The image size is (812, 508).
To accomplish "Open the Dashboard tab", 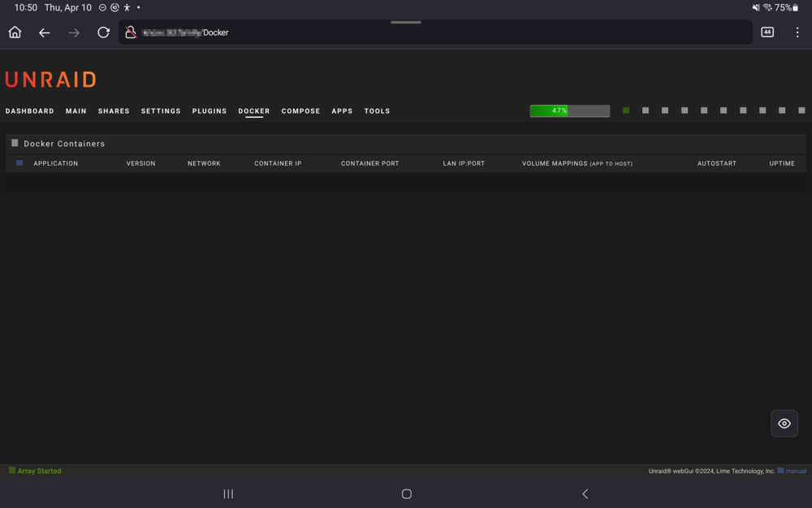I will 29,111.
